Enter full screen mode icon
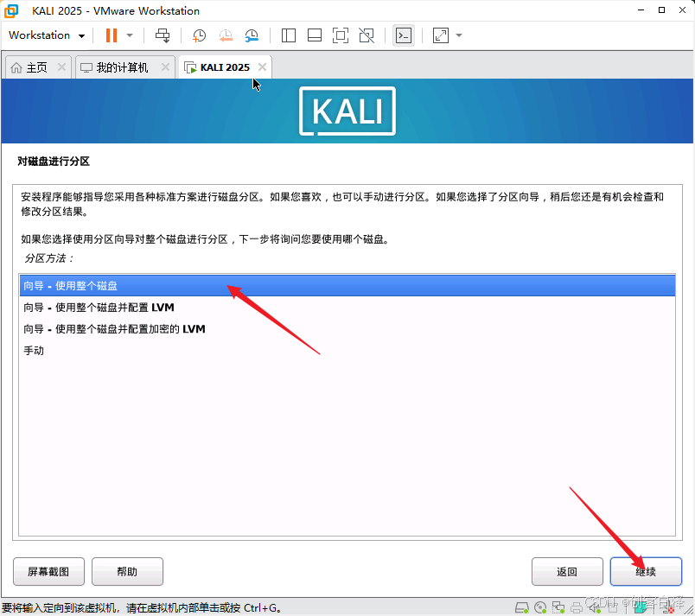Viewport: 695px width, 616px height. point(341,35)
